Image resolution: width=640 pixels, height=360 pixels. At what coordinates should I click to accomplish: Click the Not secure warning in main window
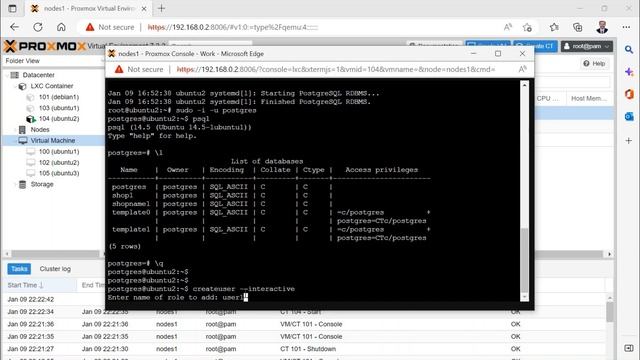(x=110, y=27)
